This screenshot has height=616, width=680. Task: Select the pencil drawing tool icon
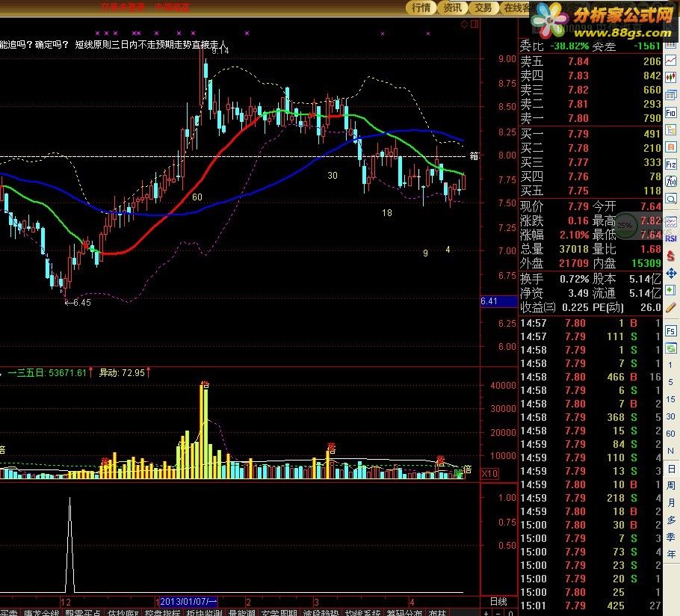671,307
